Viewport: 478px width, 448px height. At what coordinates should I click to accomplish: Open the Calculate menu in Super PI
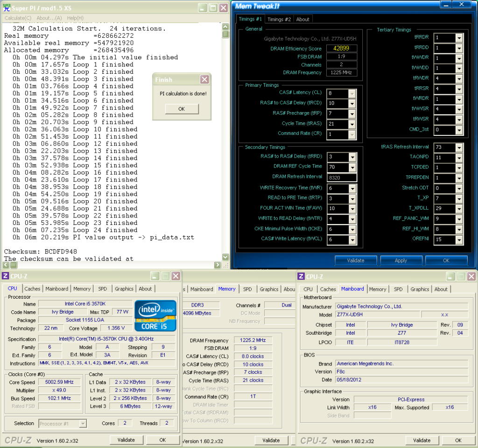[x=18, y=18]
